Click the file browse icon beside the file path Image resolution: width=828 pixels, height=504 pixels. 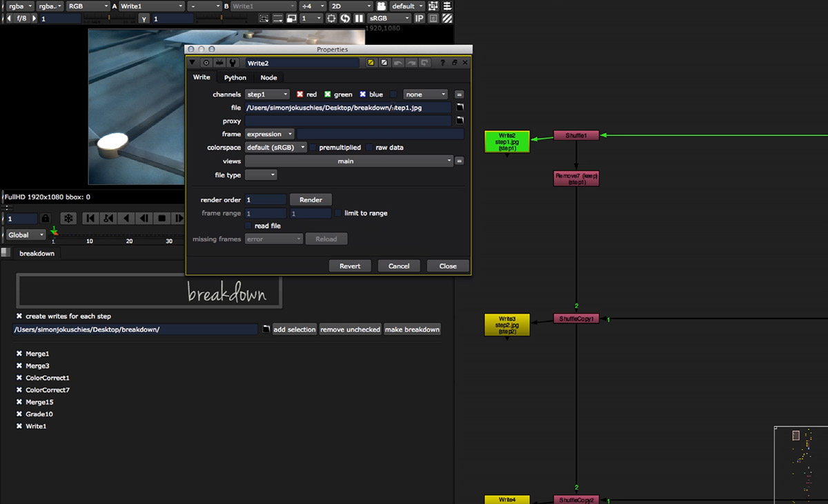460,108
